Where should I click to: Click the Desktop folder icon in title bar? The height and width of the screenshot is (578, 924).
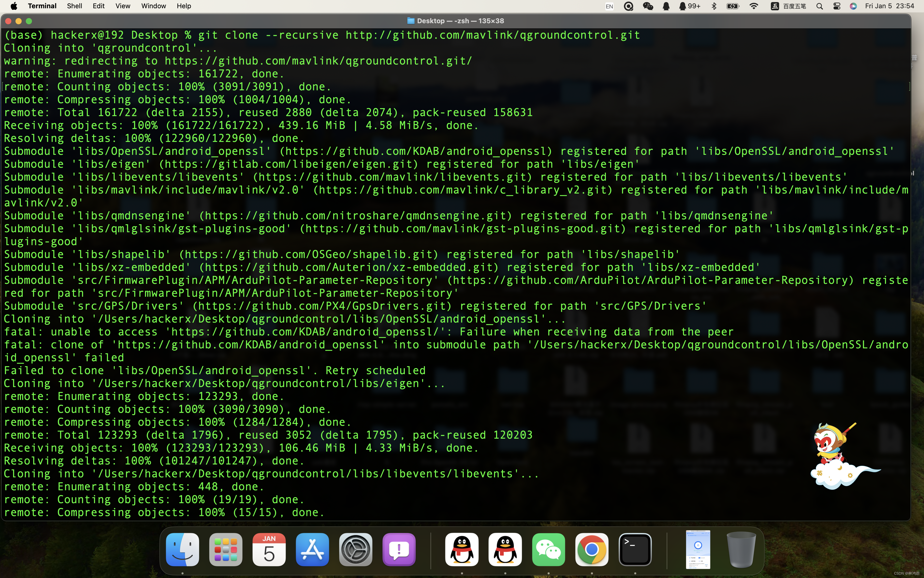click(x=410, y=21)
